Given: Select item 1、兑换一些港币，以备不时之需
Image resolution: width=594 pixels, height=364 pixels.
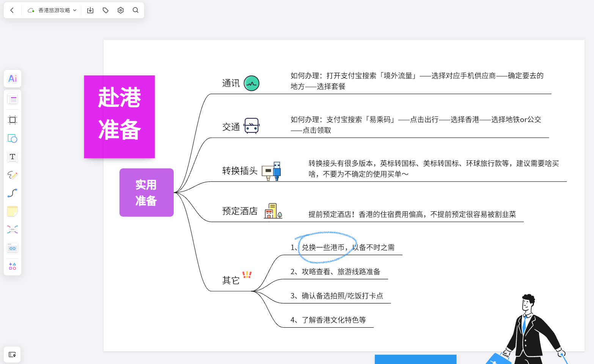Looking at the screenshot, I should pyautogui.click(x=343, y=248).
